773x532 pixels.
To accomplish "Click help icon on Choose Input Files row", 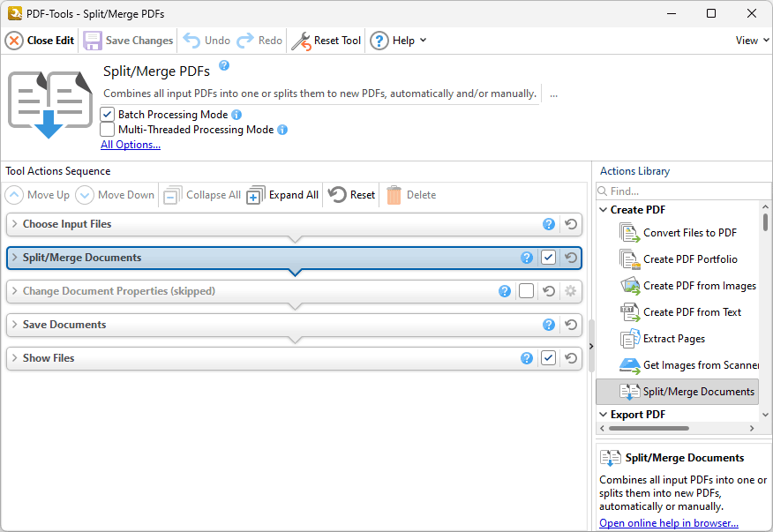I will 549,224.
